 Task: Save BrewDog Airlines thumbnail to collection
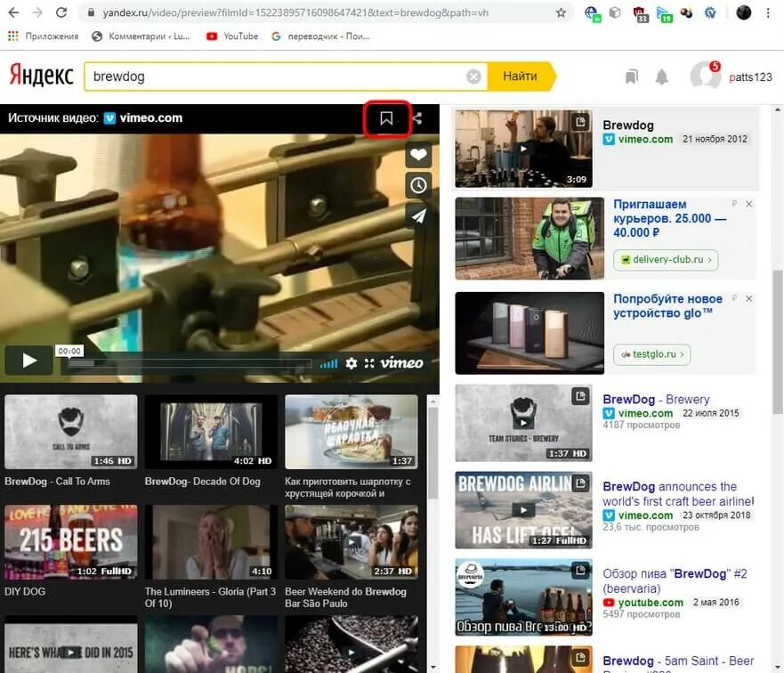[580, 483]
